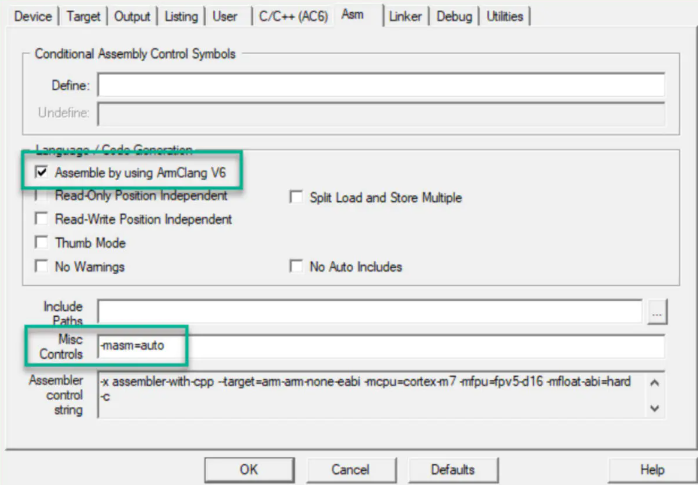Screen dimensions: 698x485
Task: Enable the No Warnings checkbox
Action: tap(42, 267)
